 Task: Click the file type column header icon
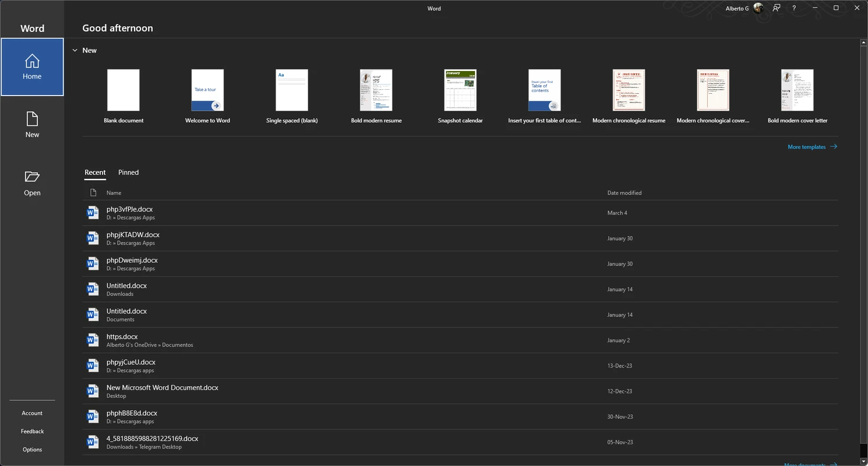tap(93, 193)
